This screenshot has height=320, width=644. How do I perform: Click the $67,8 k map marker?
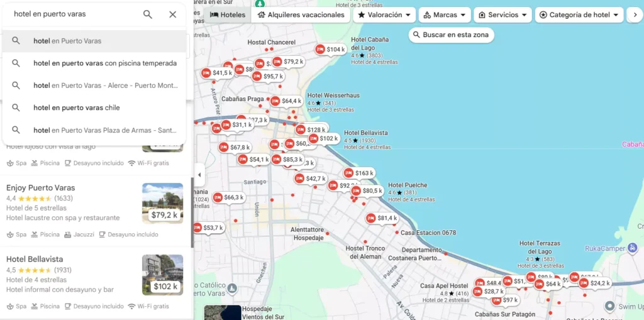pyautogui.click(x=235, y=147)
